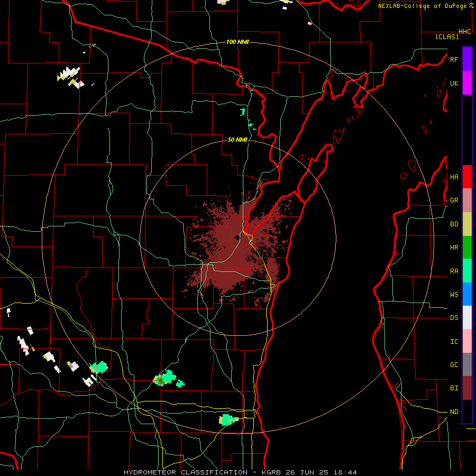Click the GR legend label
This screenshot has width=476, height=476.
[454, 200]
